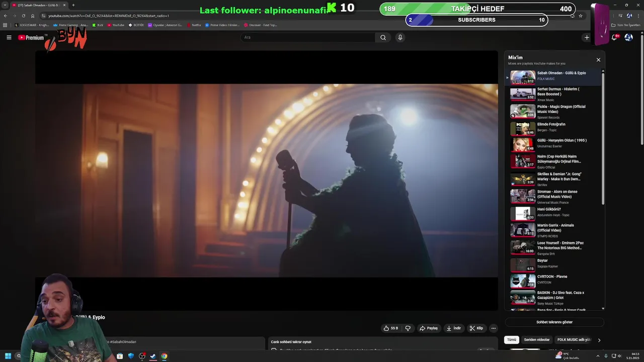Open Chrome profile avatar in toolbar

coord(629,16)
